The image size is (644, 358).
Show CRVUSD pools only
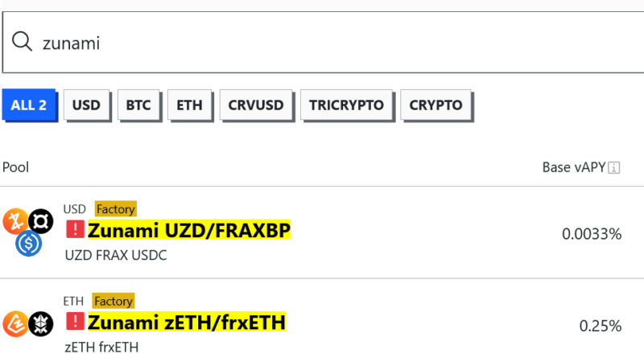[x=255, y=105]
